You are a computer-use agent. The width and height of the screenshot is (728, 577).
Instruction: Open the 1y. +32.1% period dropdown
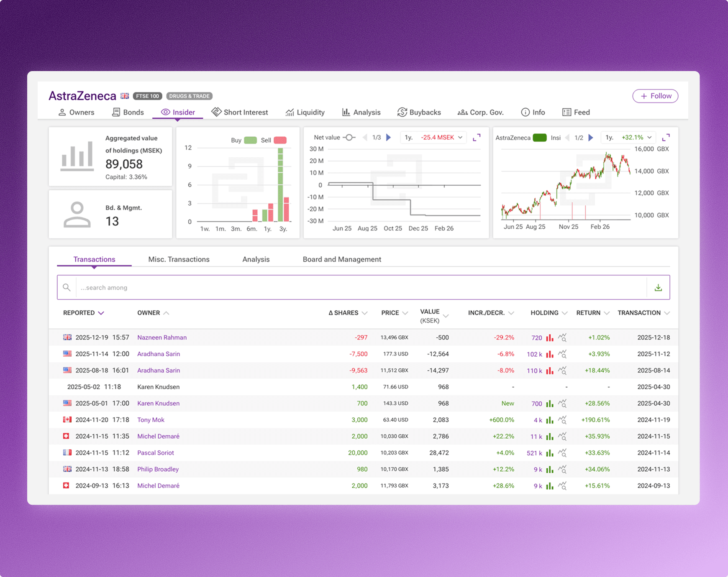point(629,138)
